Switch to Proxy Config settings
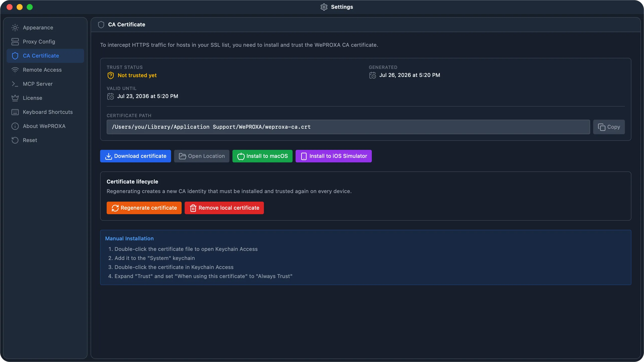This screenshot has height=362, width=644. (45, 42)
